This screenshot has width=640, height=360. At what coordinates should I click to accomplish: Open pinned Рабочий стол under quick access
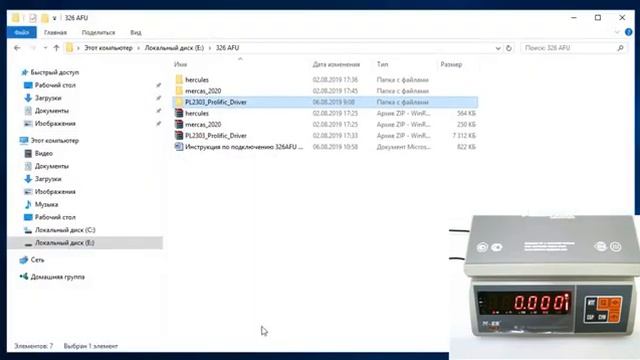[x=55, y=85]
